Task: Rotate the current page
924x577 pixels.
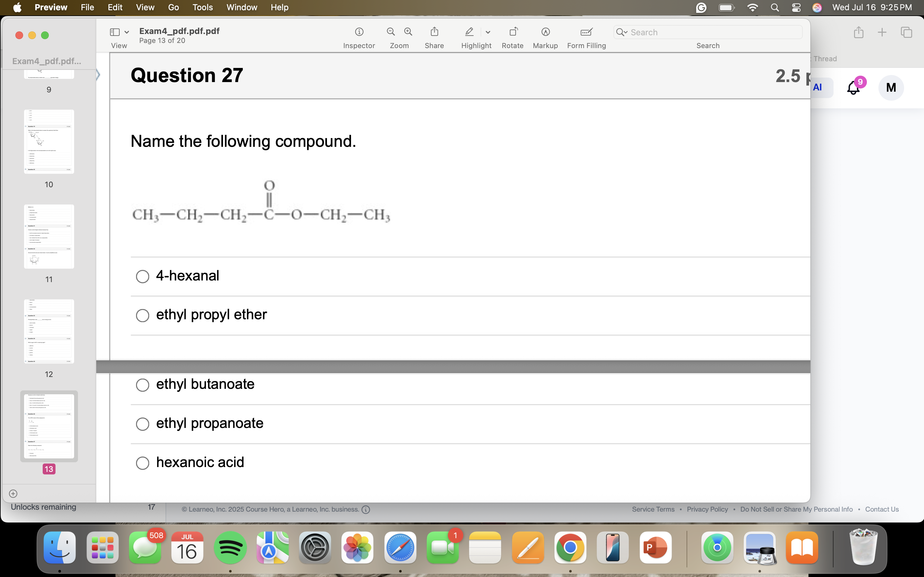Action: click(x=512, y=32)
